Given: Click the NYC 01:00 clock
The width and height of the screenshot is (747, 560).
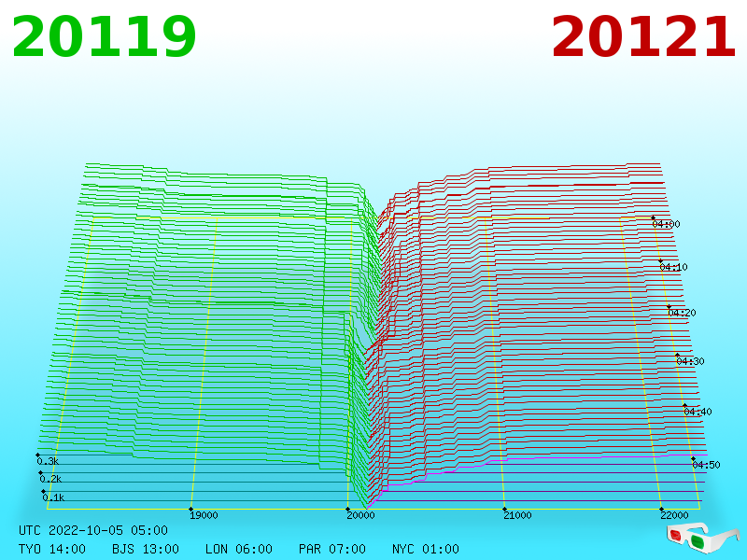Looking at the screenshot, I should (x=426, y=549).
